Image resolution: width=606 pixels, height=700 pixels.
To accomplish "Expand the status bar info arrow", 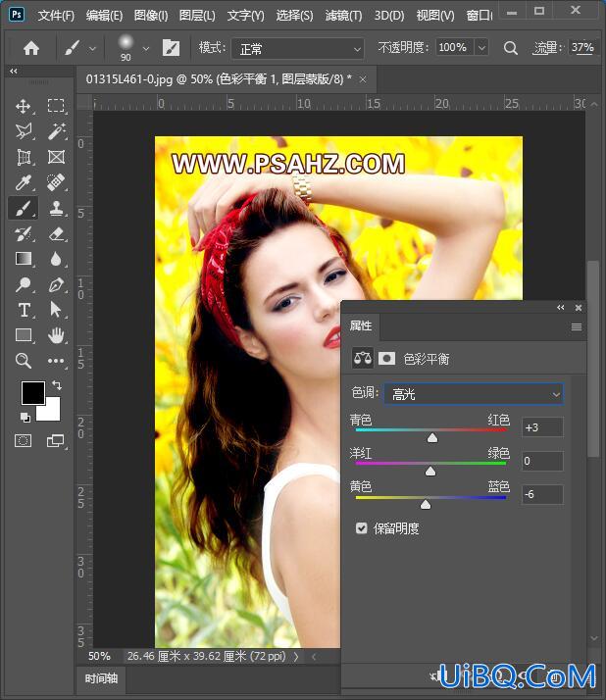I will tap(296, 656).
